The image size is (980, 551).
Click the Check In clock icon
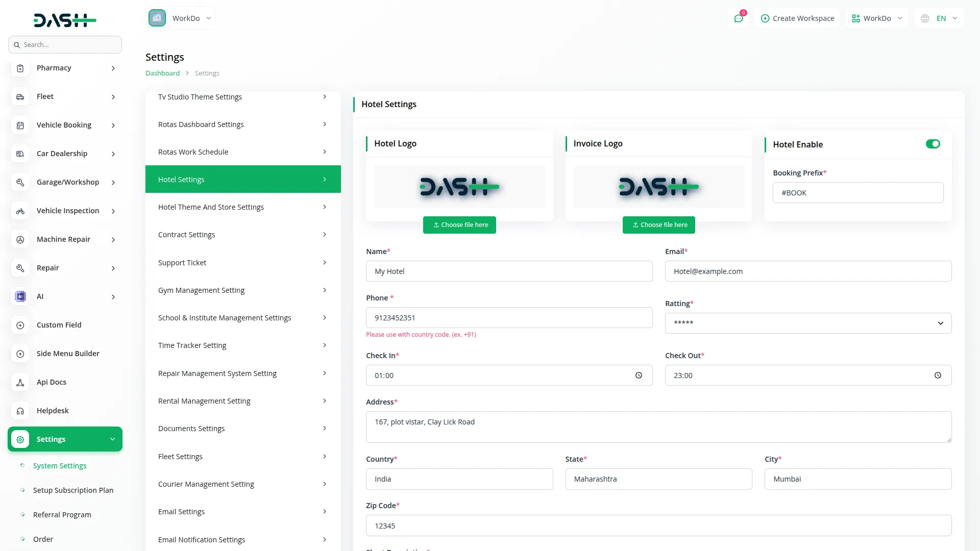tap(639, 375)
